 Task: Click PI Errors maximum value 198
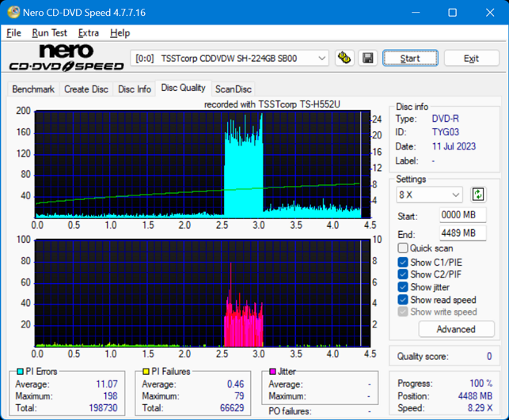click(110, 396)
